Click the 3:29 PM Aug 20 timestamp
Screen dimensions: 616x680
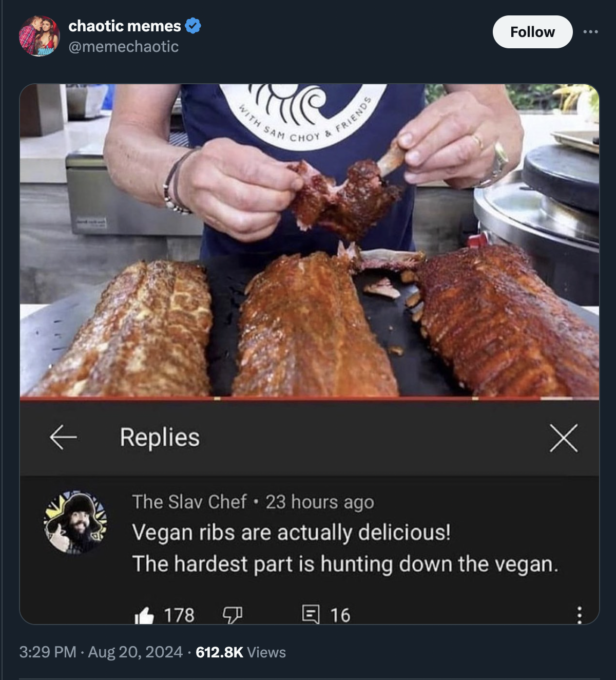101,652
